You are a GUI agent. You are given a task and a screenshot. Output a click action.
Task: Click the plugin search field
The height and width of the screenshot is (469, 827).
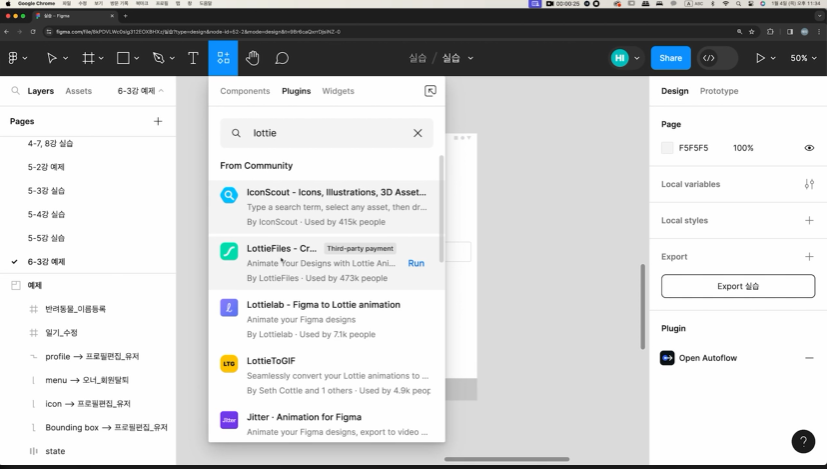point(326,133)
